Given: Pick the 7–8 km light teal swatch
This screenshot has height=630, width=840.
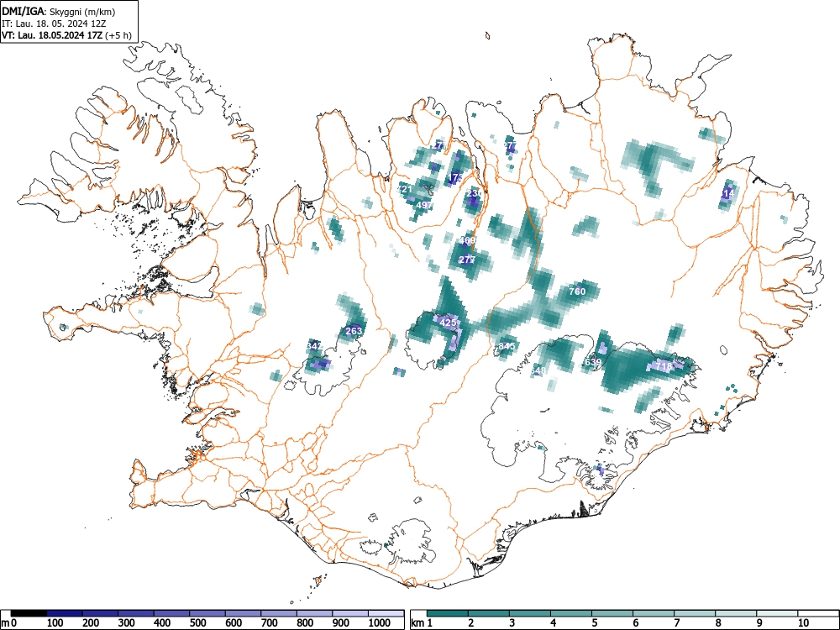Looking at the screenshot, I should coord(695,613).
